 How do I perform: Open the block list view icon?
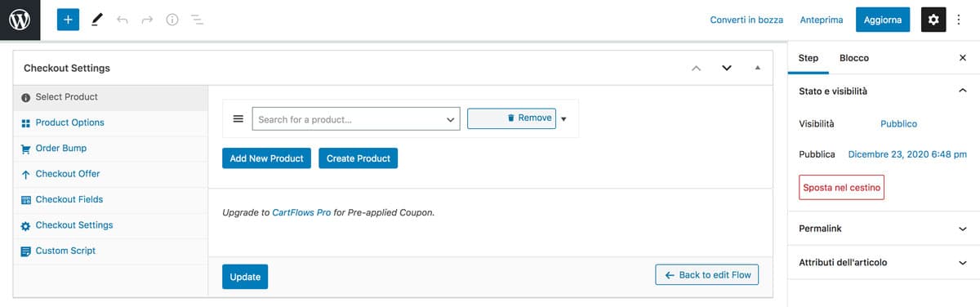196,20
